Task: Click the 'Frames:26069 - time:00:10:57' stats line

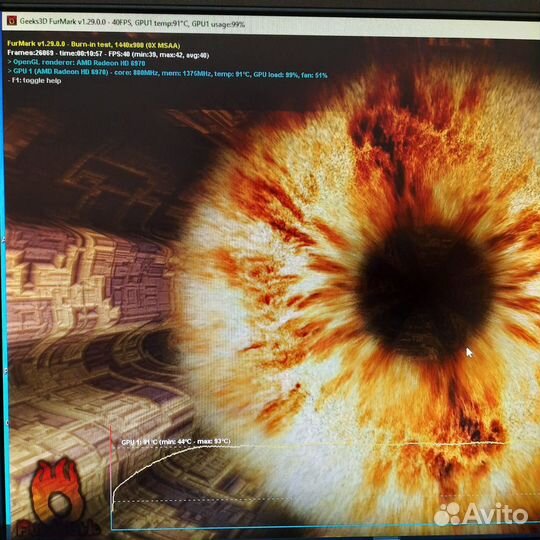Action: [x=108, y=54]
